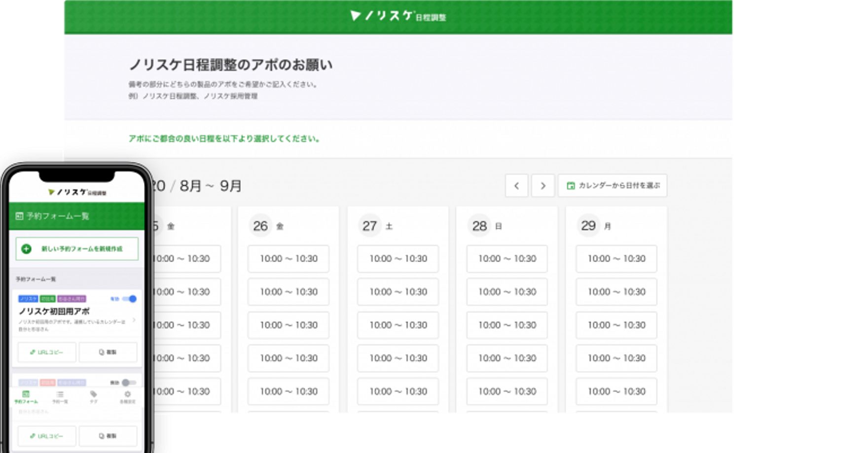
Task: Pick the second 10:00 ～ 10:30 slot under the 29th
Action: (616, 292)
